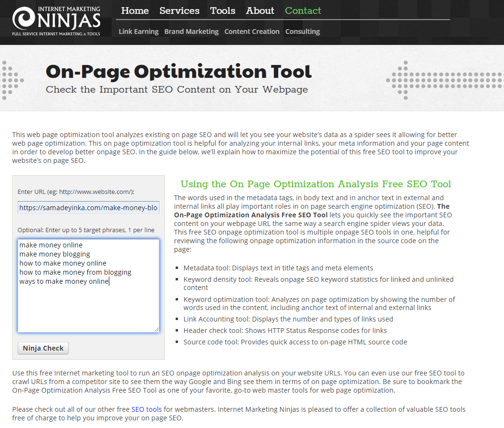Open the About menu item
Image resolution: width=504 pixels, height=428 pixels.
coord(260,11)
